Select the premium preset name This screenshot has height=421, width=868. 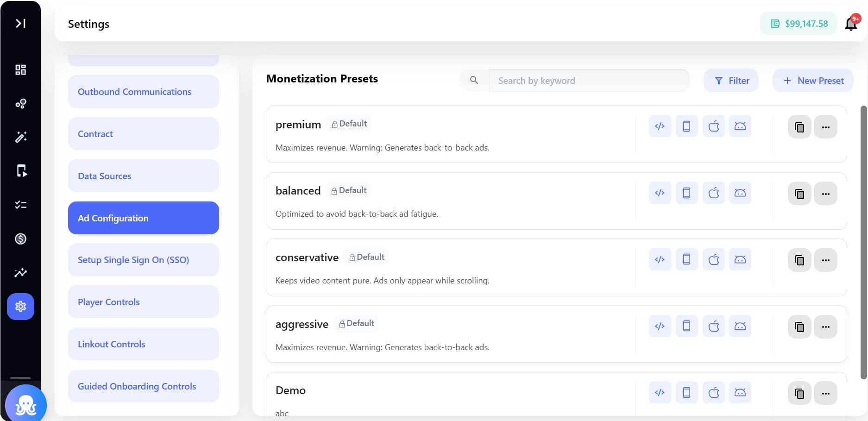[x=298, y=125]
